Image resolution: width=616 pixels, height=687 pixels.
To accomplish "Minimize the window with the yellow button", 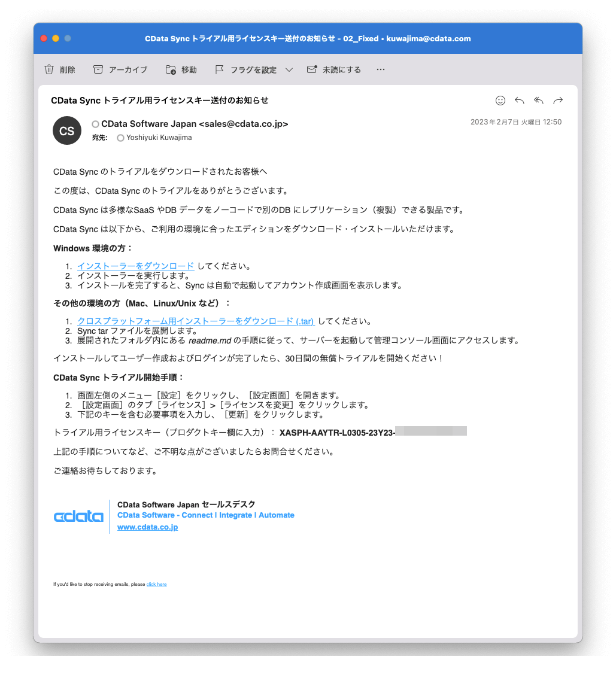I will 56,38.
